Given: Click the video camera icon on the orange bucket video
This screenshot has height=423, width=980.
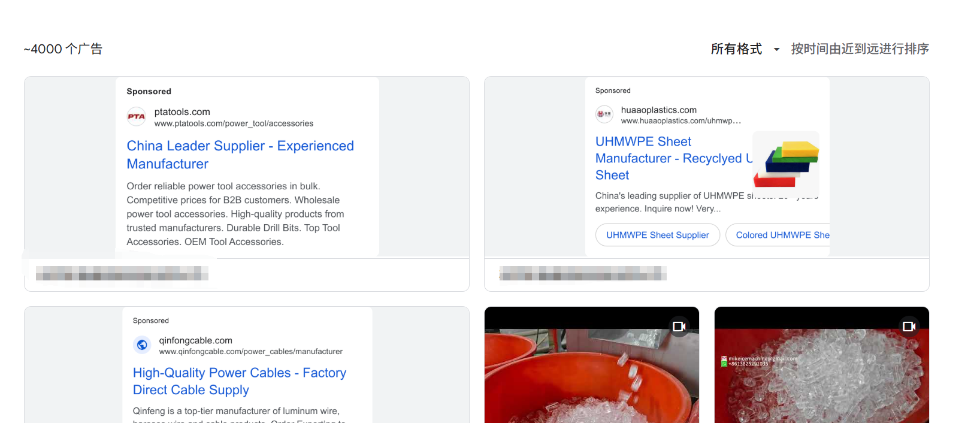Looking at the screenshot, I should [x=679, y=327].
